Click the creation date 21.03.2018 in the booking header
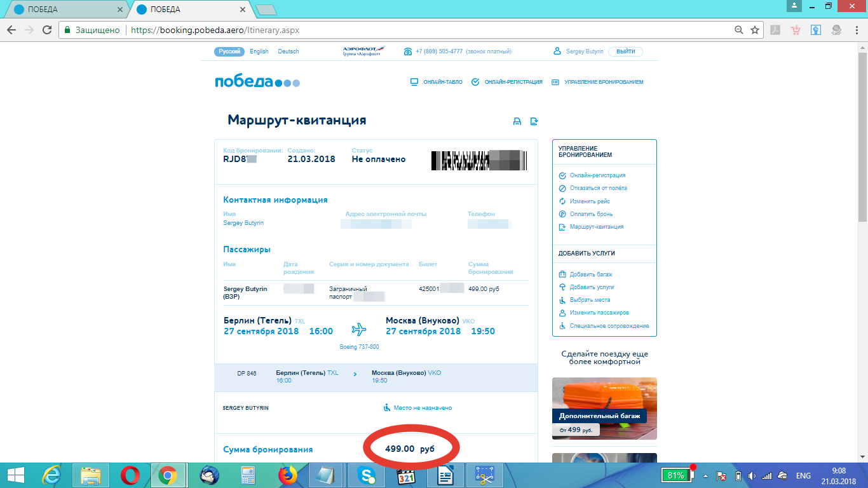 311,159
